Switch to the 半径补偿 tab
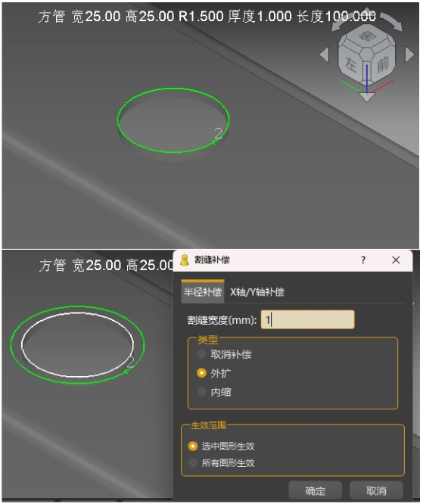 click(x=203, y=292)
